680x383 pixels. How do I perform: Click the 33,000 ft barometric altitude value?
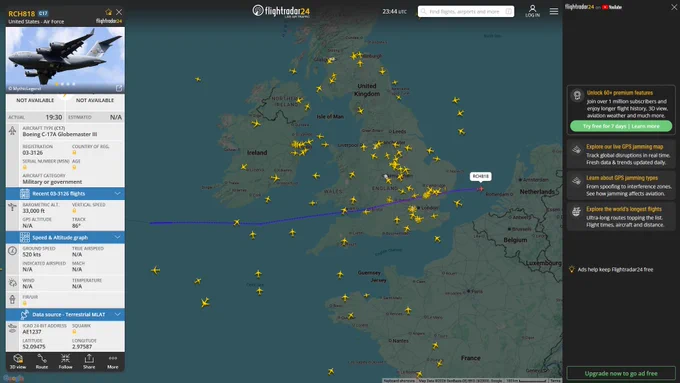(34, 211)
